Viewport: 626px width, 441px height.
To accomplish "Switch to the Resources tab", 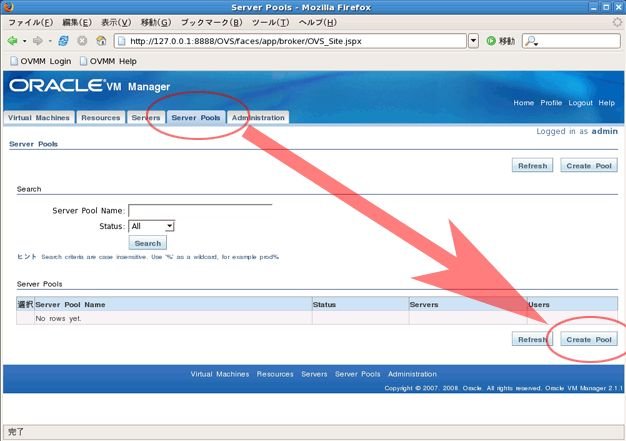I will 101,118.
